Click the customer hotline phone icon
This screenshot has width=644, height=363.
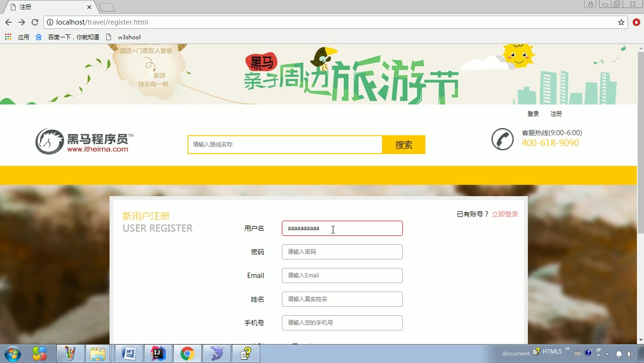point(502,139)
